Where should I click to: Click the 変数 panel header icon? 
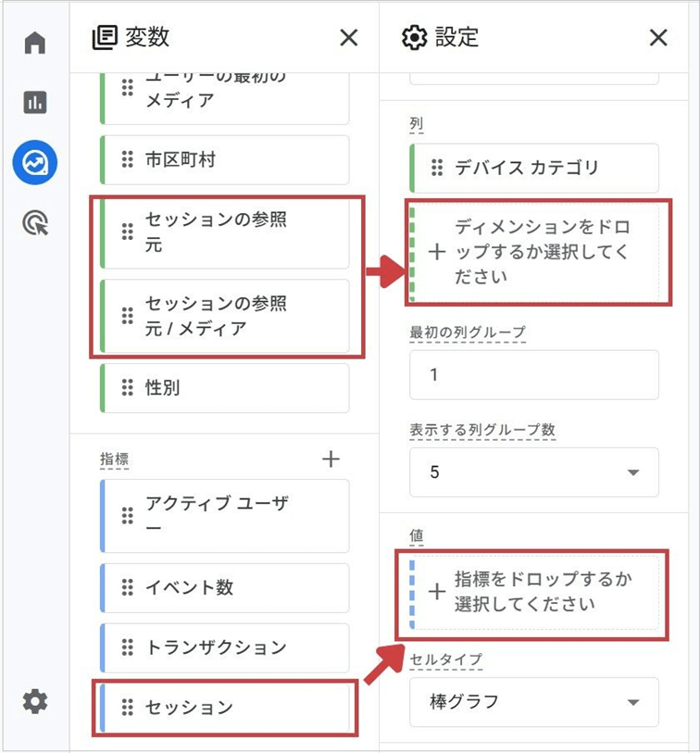coord(105,37)
